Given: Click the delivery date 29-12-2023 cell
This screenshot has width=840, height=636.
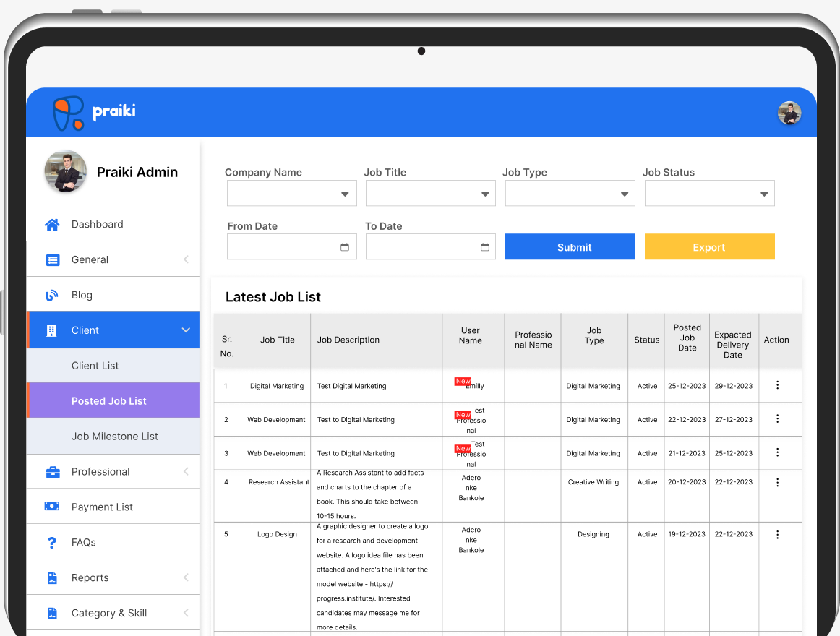Looking at the screenshot, I should [734, 387].
